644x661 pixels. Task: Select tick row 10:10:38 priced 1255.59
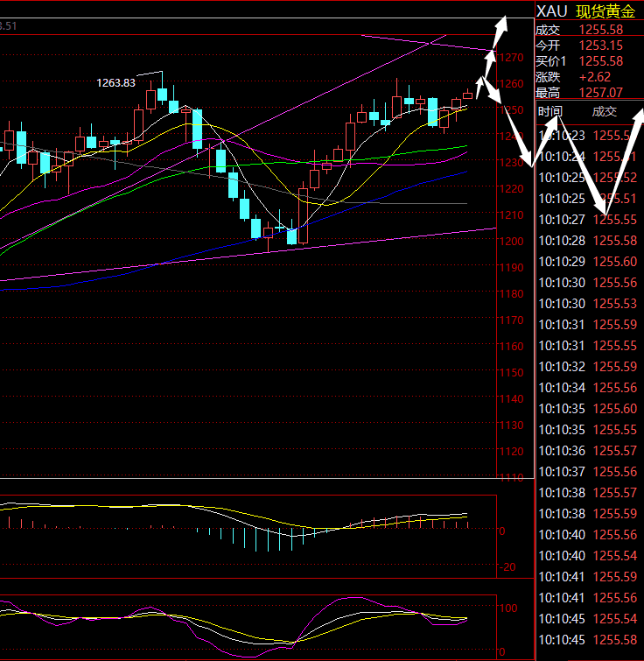pos(589,513)
